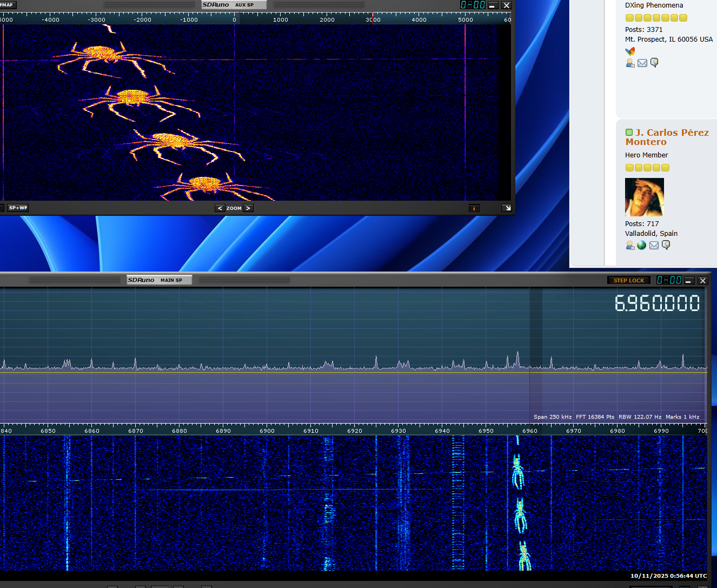View profile icon for J. Carlos Pérez Montero
Image resolution: width=717 pixels, height=588 pixels.
pos(630,245)
